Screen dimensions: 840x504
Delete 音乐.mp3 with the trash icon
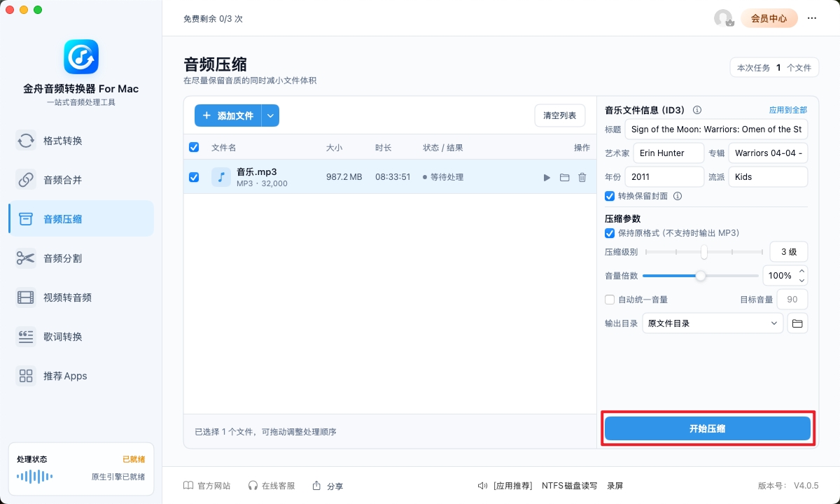tap(582, 177)
